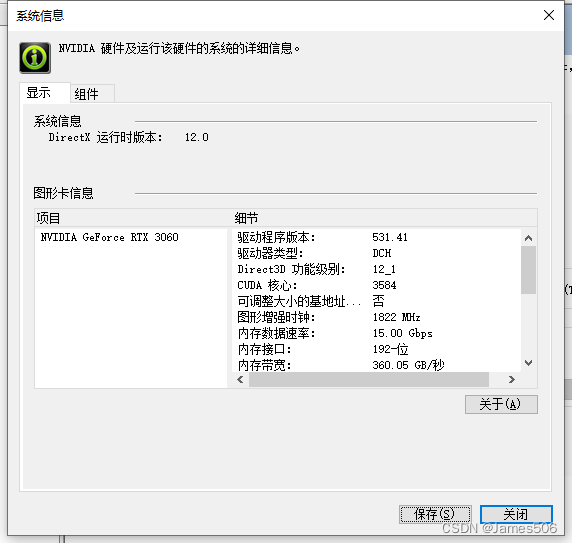Select DirectX 运行时版本 label
572x543 pixels.
[x=105, y=137]
